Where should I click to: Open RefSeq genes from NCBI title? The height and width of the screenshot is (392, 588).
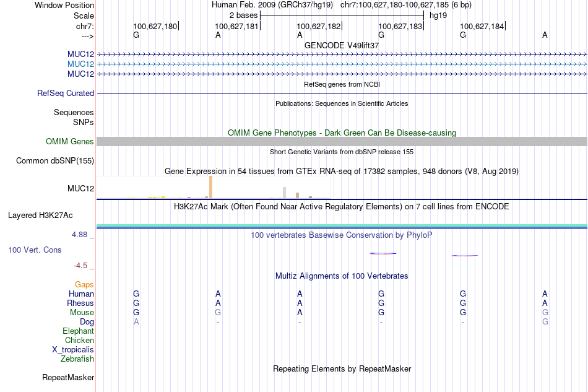click(342, 84)
